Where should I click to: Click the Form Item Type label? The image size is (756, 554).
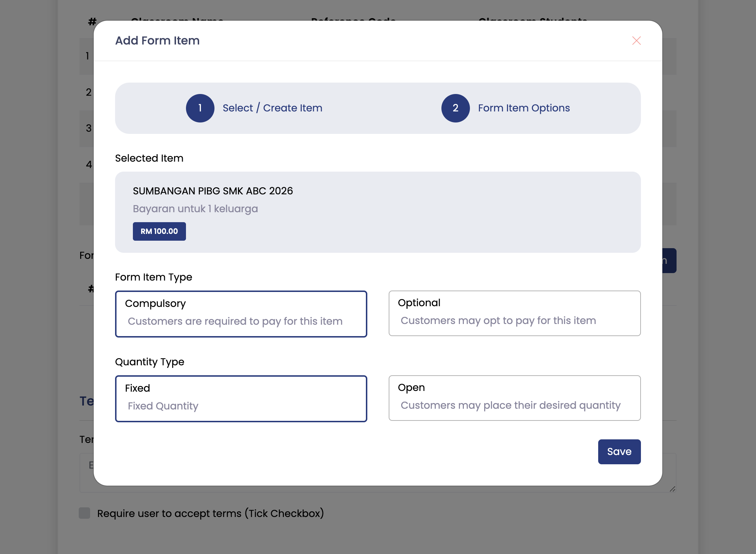click(x=154, y=277)
